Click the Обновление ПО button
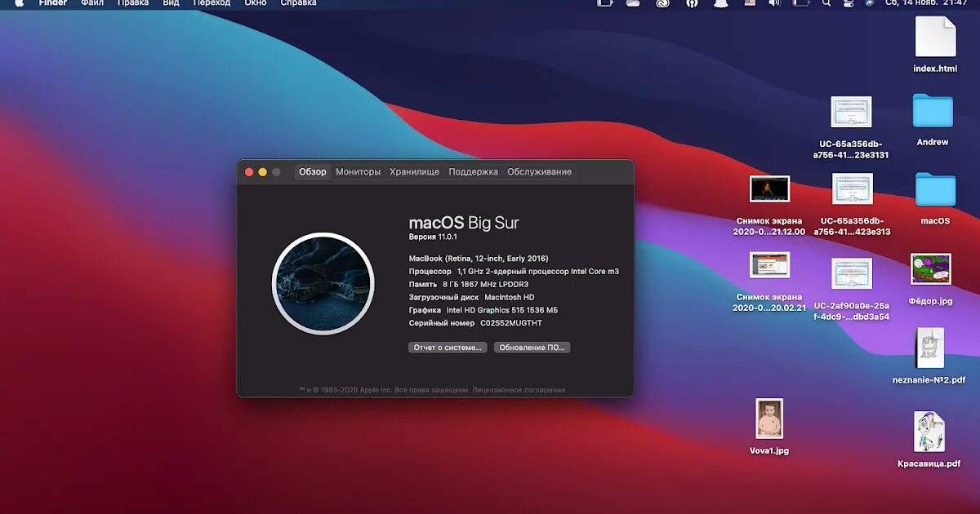This screenshot has height=514, width=980. click(531, 347)
